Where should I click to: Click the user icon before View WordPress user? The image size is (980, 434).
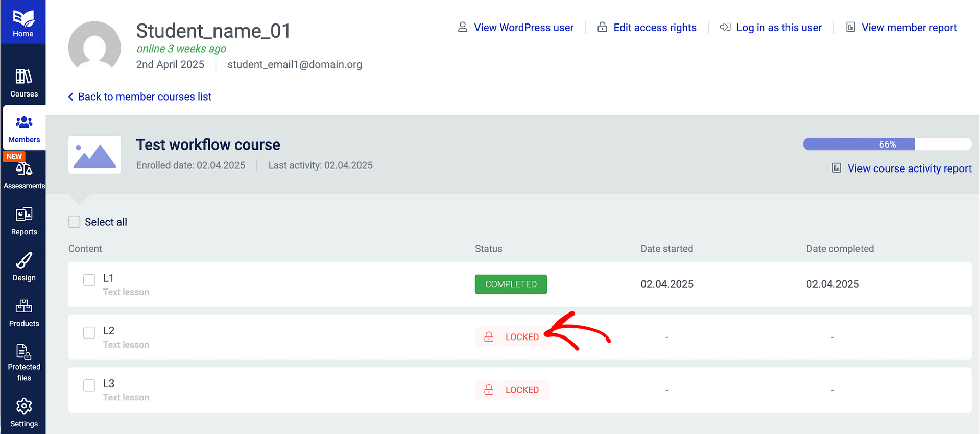click(x=462, y=27)
